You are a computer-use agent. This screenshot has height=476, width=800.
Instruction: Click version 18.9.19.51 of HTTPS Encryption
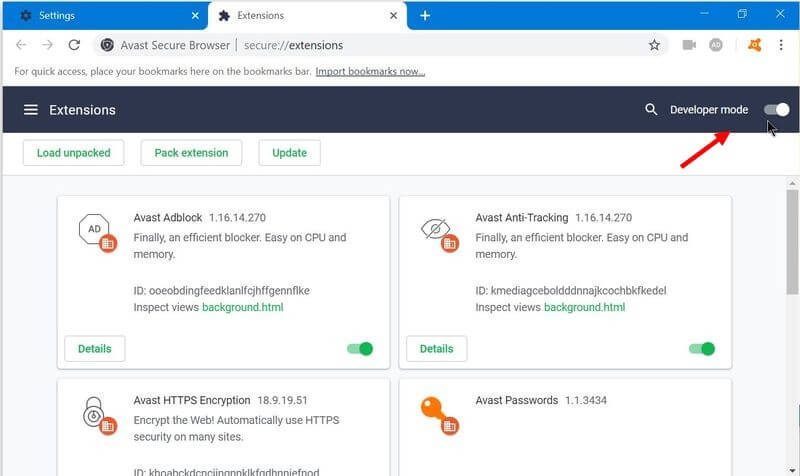[x=282, y=400]
